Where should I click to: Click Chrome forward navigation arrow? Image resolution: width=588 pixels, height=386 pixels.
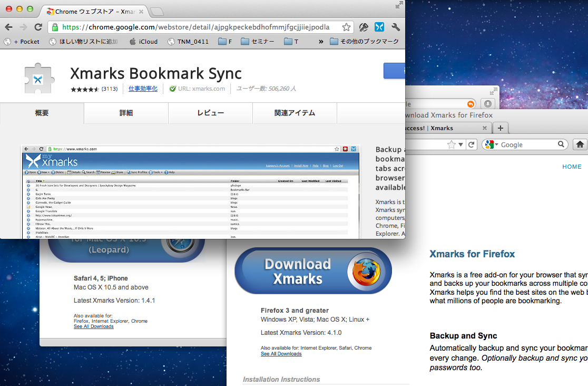click(x=23, y=27)
